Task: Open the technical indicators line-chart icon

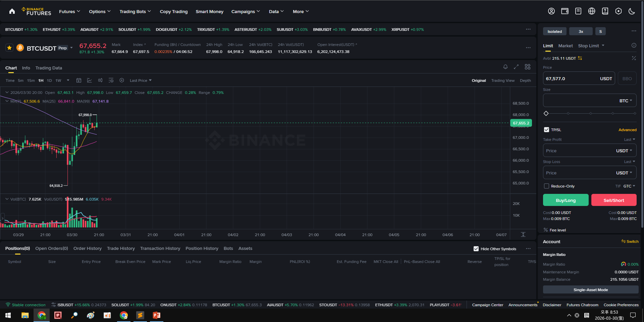Action: pyautogui.click(x=89, y=80)
